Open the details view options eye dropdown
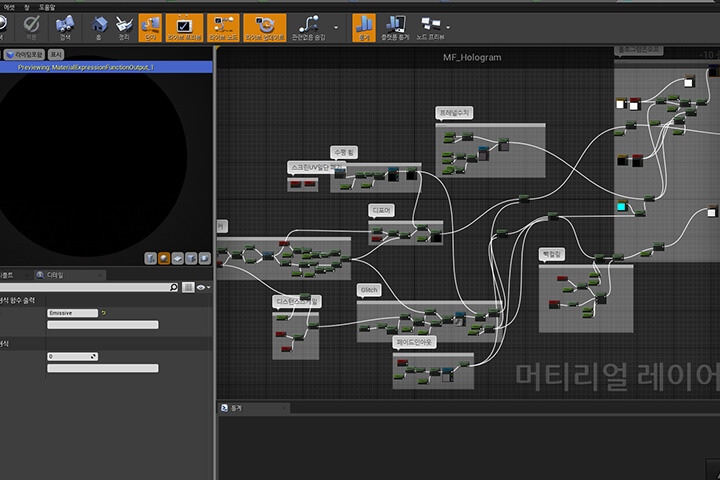The width and height of the screenshot is (720, 480). [x=203, y=288]
